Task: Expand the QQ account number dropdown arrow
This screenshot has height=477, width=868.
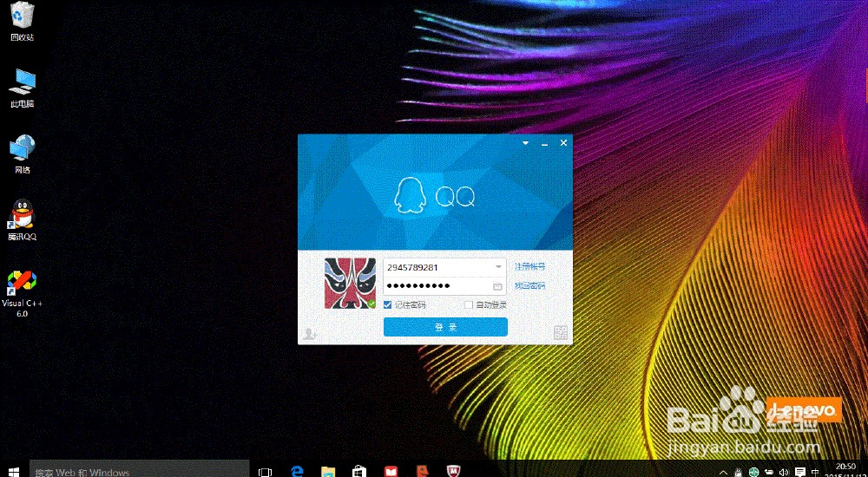Action: tap(498, 267)
